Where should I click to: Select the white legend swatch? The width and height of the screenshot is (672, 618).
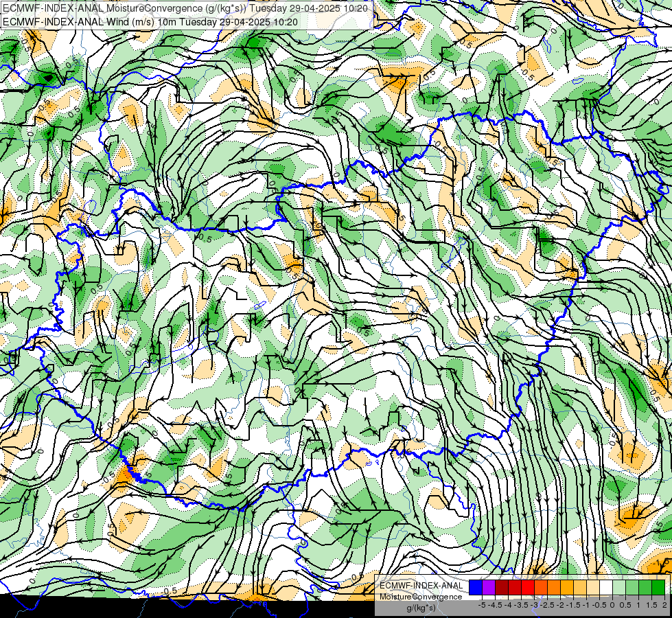(x=606, y=587)
